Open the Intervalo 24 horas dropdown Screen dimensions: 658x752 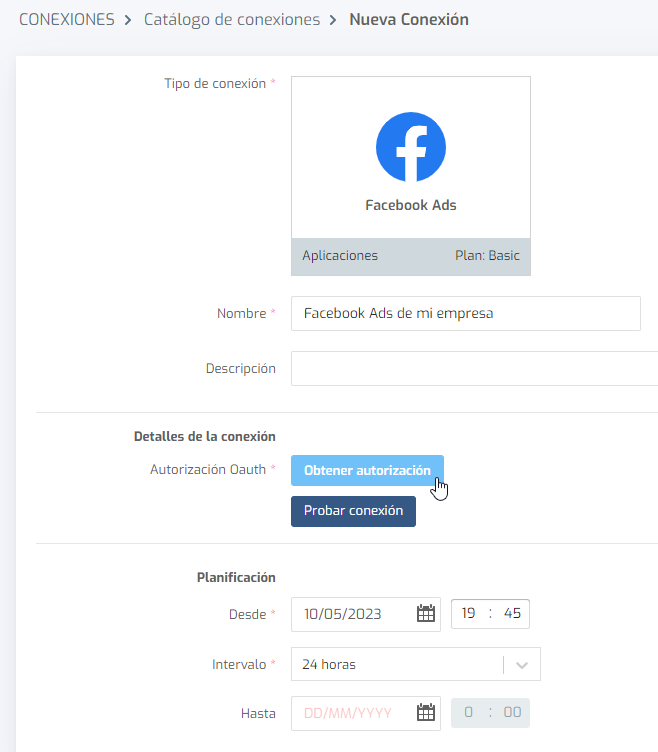(416, 664)
